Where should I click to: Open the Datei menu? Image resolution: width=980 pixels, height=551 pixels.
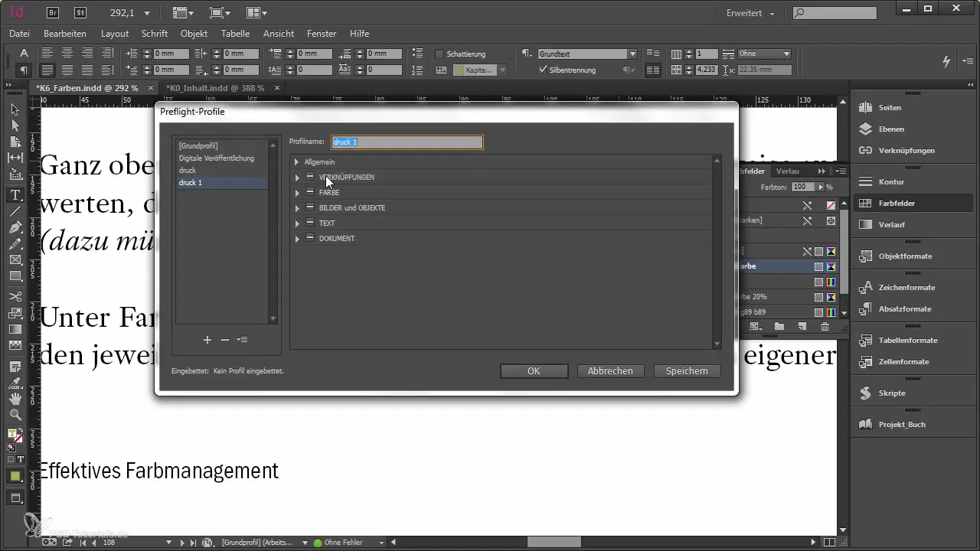tap(19, 34)
